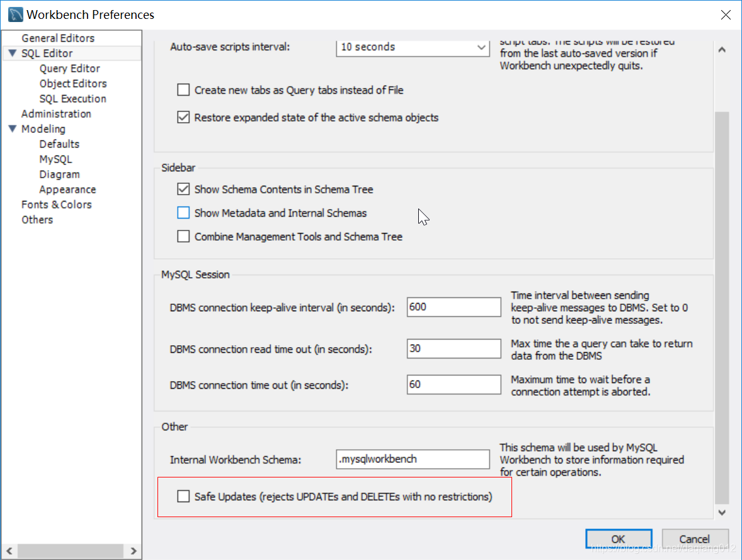Enable Create new tabs as Query tabs
742x560 pixels.
coord(183,89)
